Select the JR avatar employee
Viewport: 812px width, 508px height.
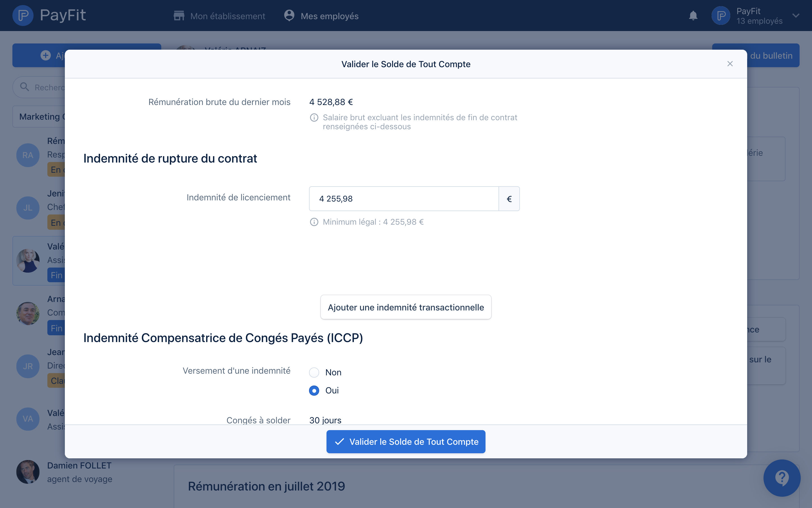[28, 366]
